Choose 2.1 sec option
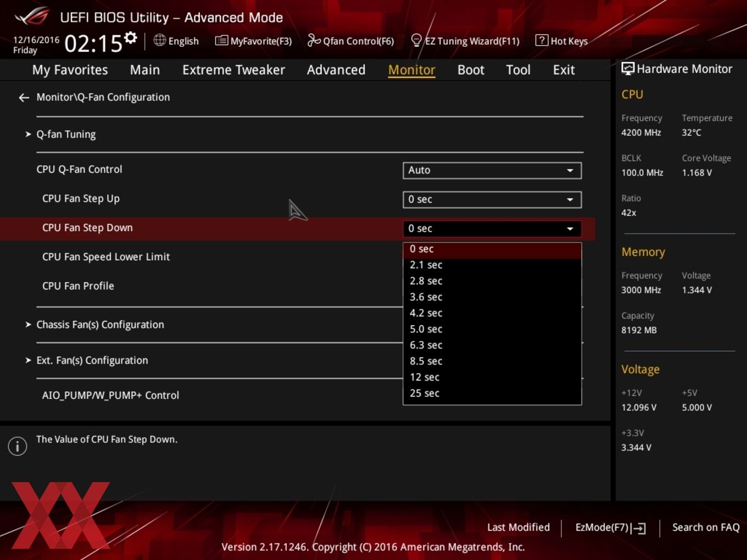This screenshot has width=747, height=560. 492,265
